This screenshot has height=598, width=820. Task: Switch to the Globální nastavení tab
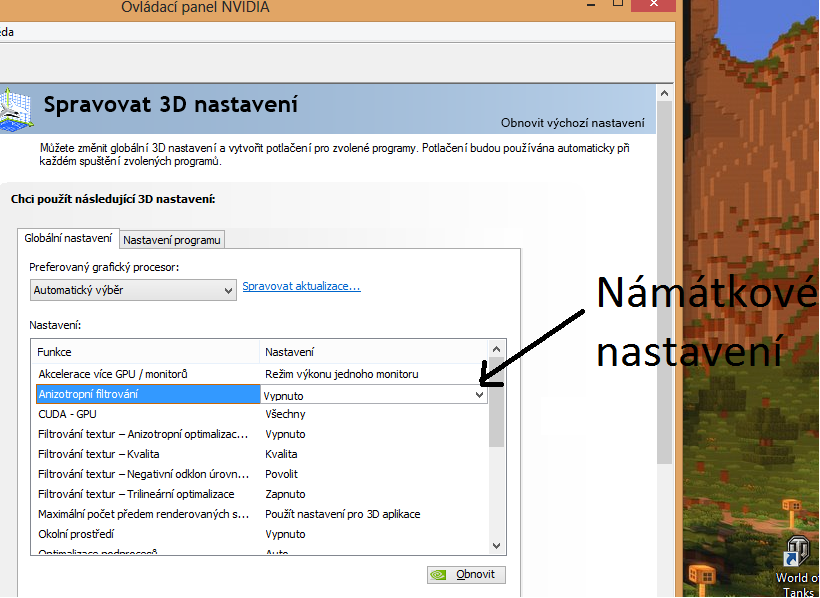click(68, 238)
